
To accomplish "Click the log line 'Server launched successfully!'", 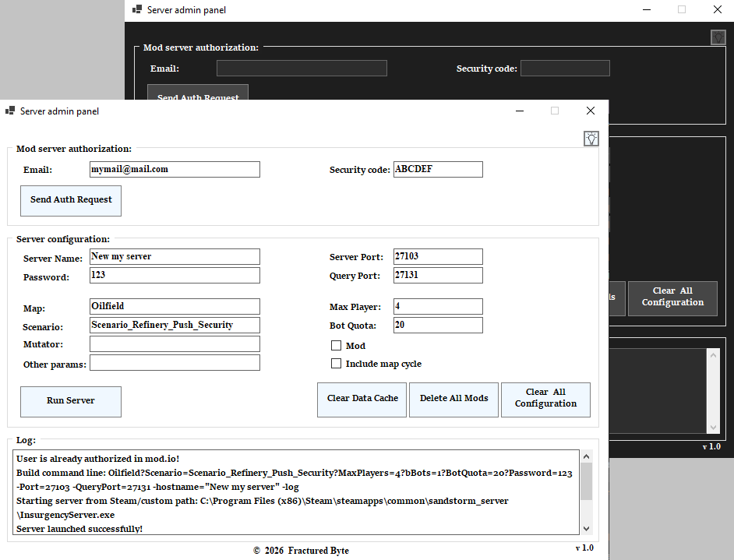I will tap(79, 529).
